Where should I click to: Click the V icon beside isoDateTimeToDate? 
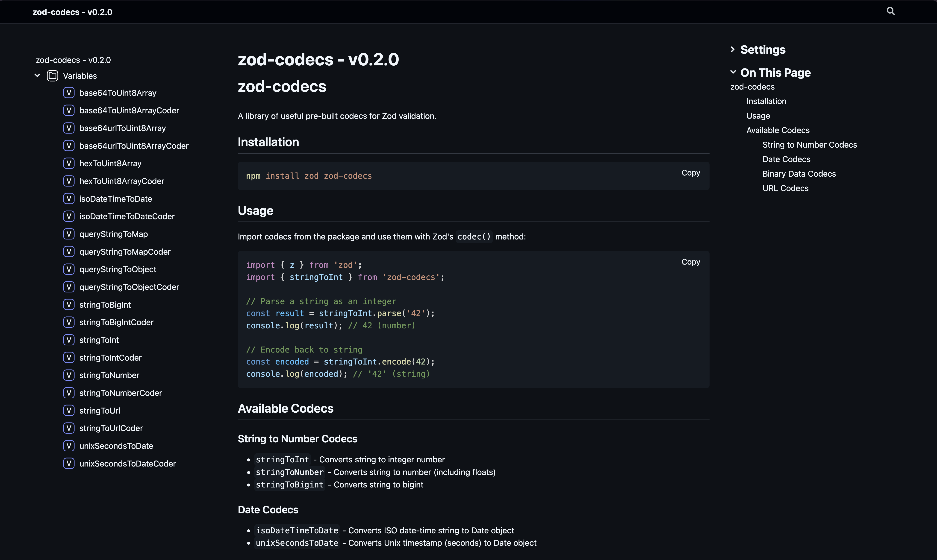click(x=69, y=198)
